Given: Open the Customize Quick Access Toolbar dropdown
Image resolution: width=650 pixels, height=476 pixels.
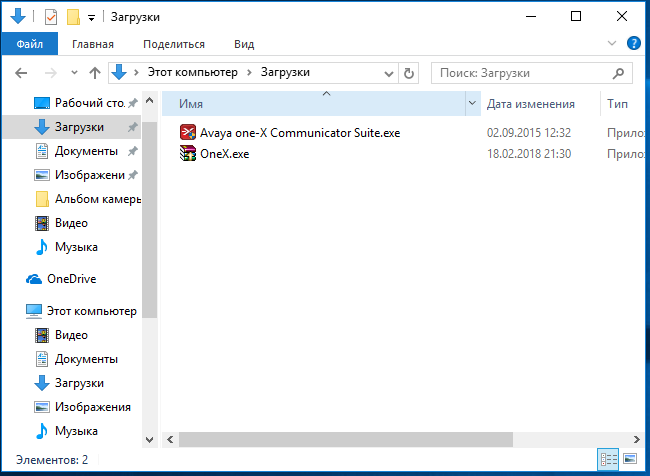Looking at the screenshot, I should pyautogui.click(x=92, y=18).
